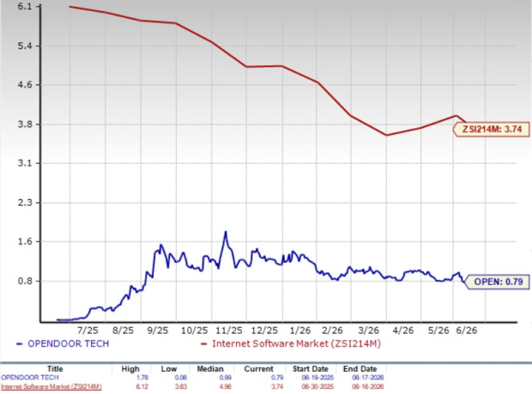Click the 2.3 y-axis label
This screenshot has width=532, height=394.
pos(24,203)
